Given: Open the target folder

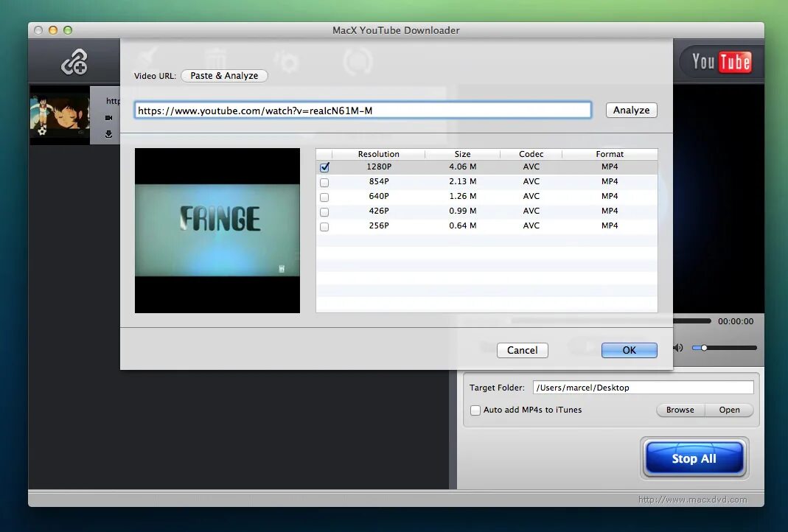Looking at the screenshot, I should [x=729, y=410].
